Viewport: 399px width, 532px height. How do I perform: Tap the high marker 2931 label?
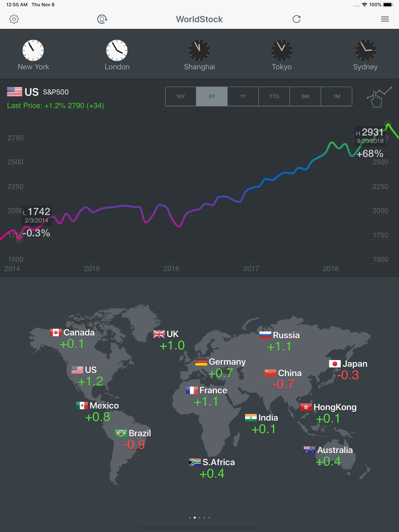(x=370, y=136)
